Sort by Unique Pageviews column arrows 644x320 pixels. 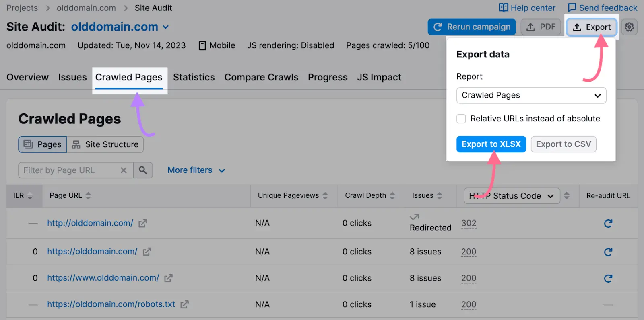(x=325, y=196)
